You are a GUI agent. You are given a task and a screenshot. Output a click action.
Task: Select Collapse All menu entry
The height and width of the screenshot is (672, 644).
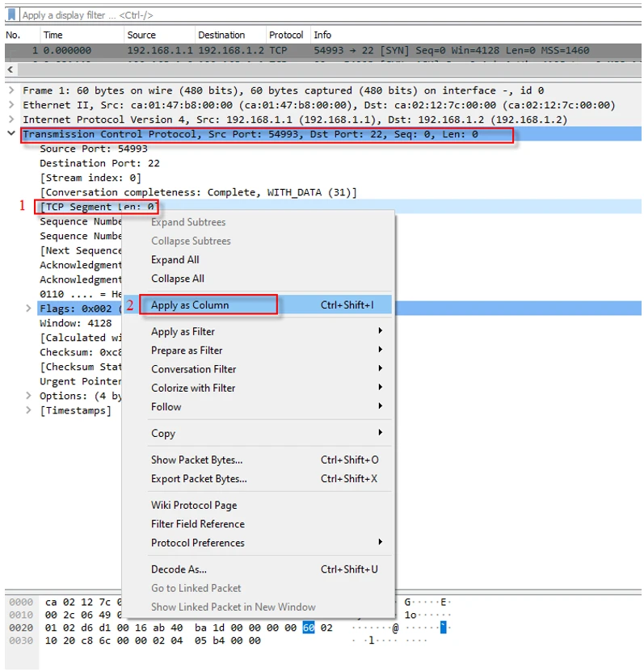coord(177,279)
